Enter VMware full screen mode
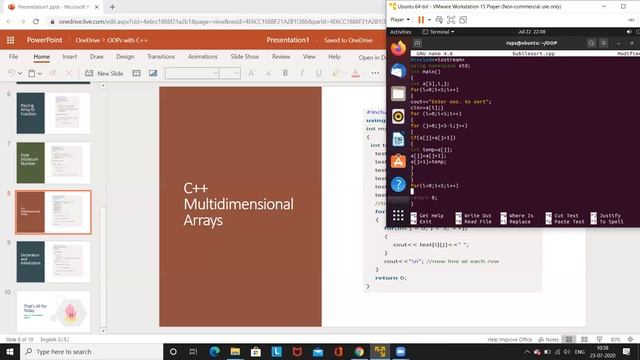640x360 pixels. click(x=451, y=20)
